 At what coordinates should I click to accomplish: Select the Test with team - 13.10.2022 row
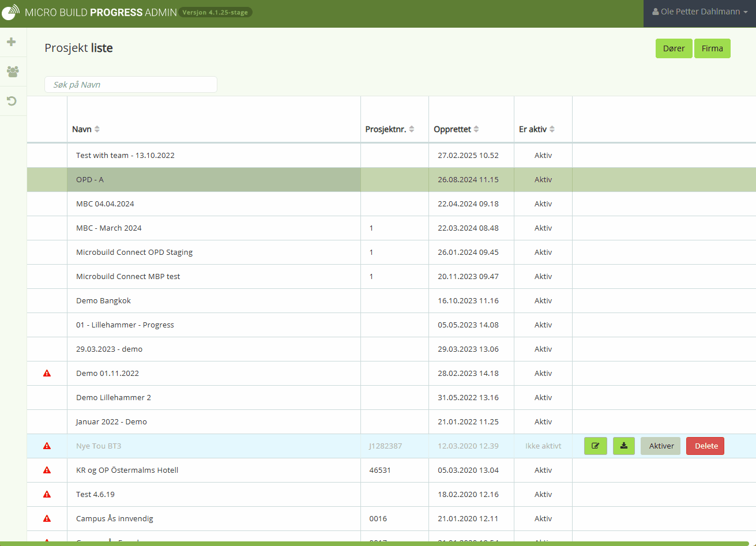391,155
